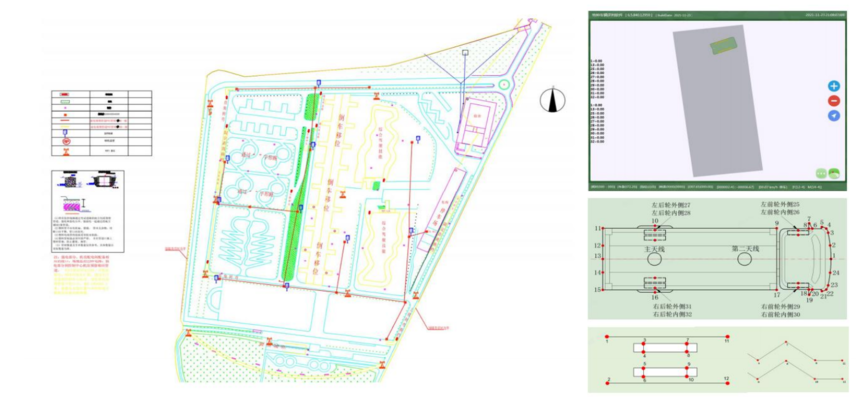The width and height of the screenshot is (860, 400).
Task: Click the blue location arrow button
Action: tap(834, 116)
